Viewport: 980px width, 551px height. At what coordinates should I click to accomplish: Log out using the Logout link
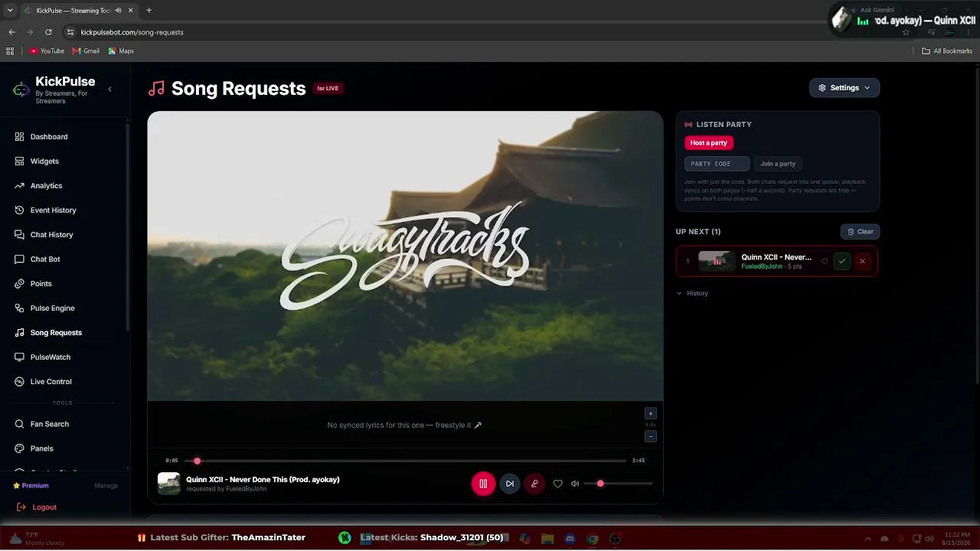[x=37, y=507]
